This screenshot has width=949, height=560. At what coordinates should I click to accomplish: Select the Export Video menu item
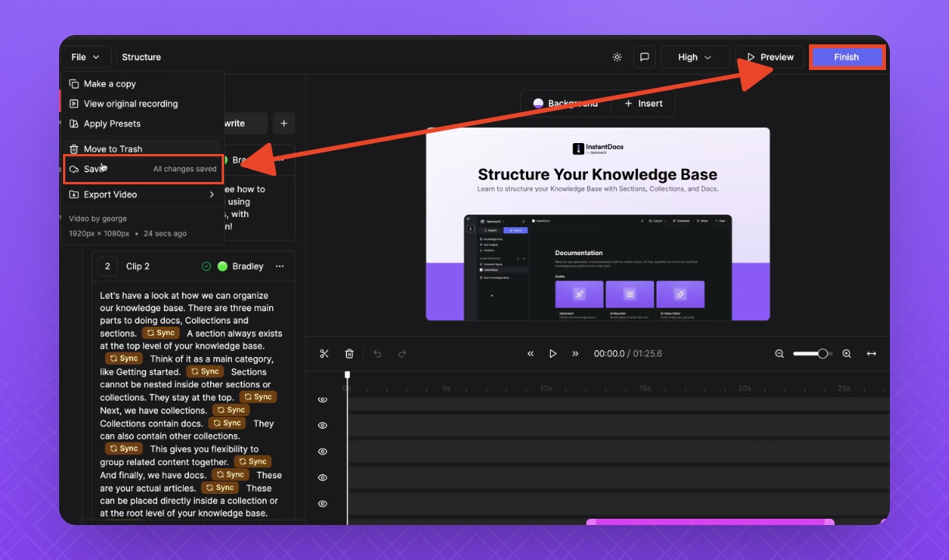(x=143, y=194)
